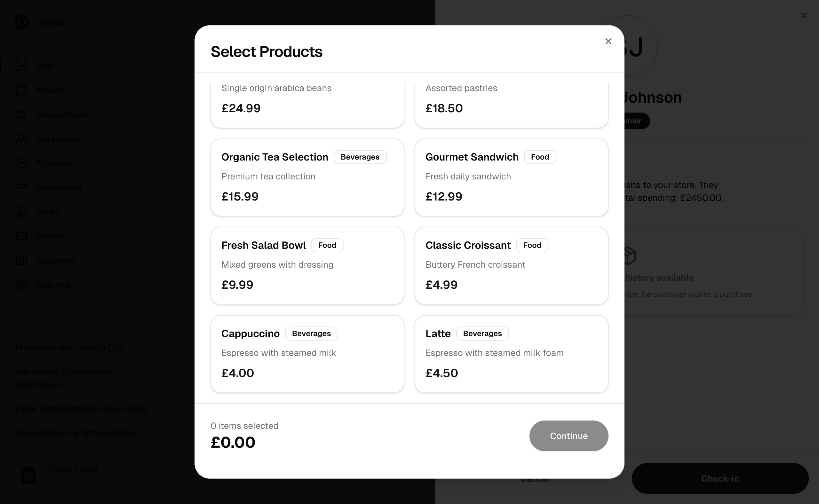Viewport: 819px width, 504px height.
Task: Open the Milestones signpost icon
Action: [x=22, y=188]
